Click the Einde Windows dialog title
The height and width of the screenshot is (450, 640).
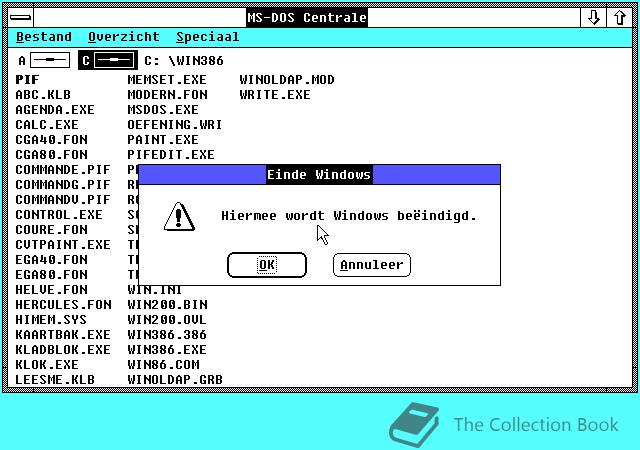[x=319, y=175]
